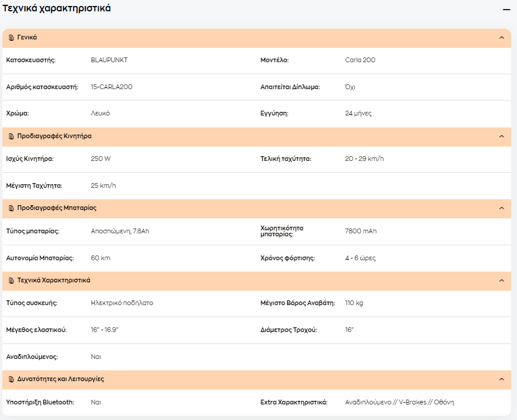Collapse Προδιαγραφές Κινητήρα with its chevron

(501, 136)
